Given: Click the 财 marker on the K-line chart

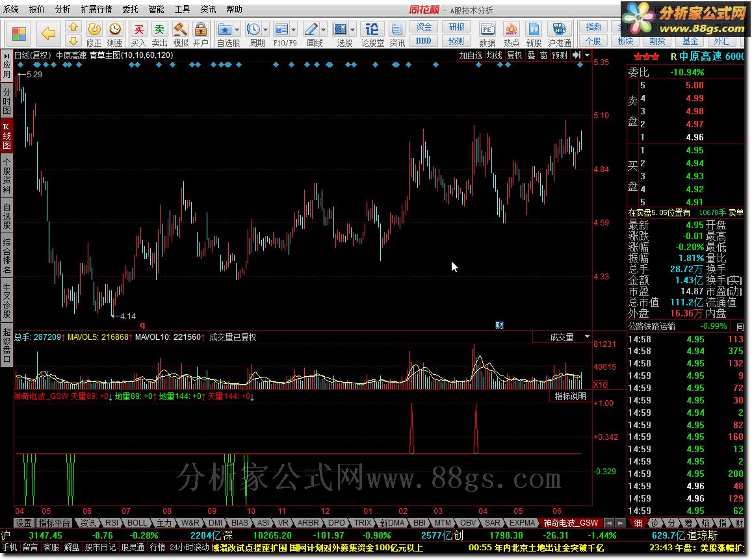Looking at the screenshot, I should 499,325.
